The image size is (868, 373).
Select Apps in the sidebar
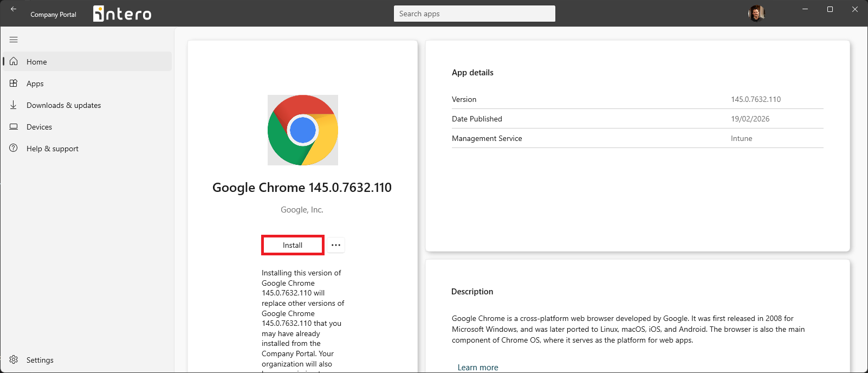(35, 83)
